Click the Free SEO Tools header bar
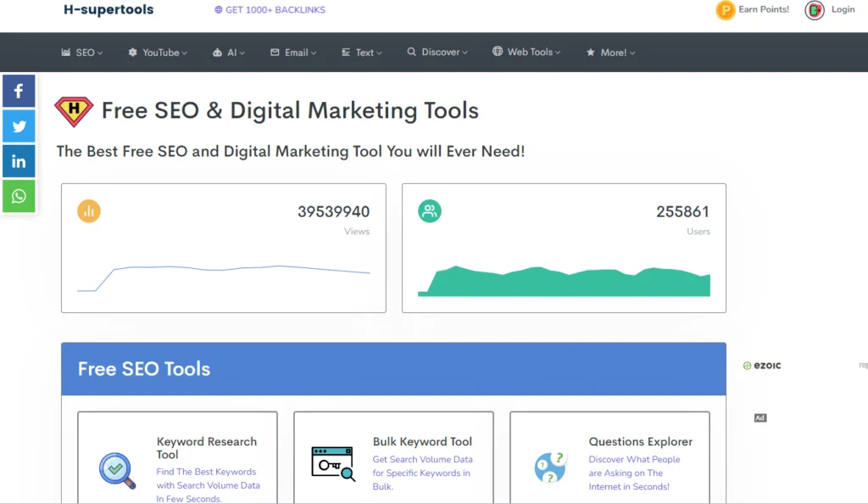 click(393, 369)
